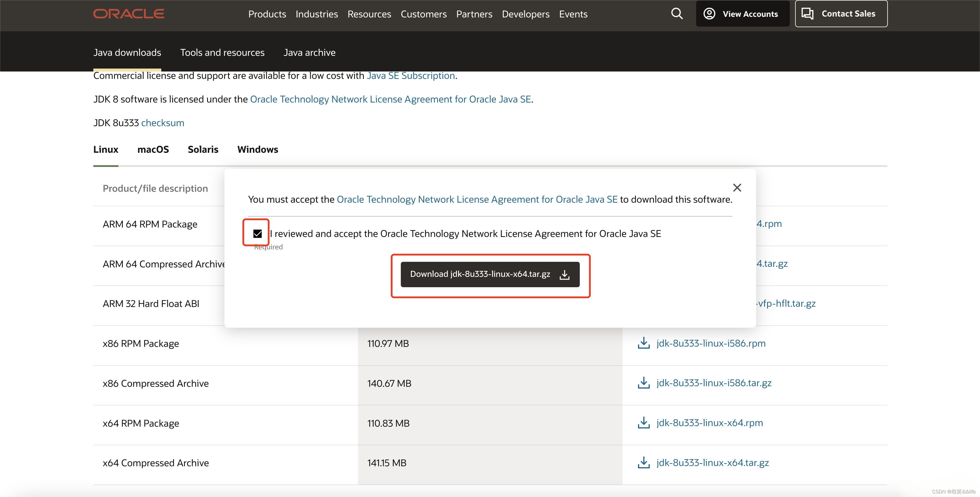This screenshot has height=497, width=980.
Task: Go to the Java archive tab
Action: (x=309, y=53)
